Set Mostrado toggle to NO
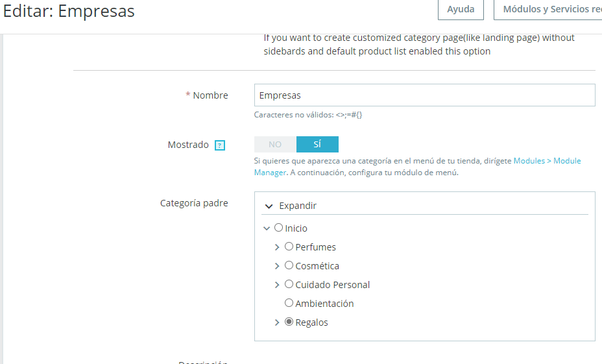The width and height of the screenshot is (602, 364). tap(275, 145)
